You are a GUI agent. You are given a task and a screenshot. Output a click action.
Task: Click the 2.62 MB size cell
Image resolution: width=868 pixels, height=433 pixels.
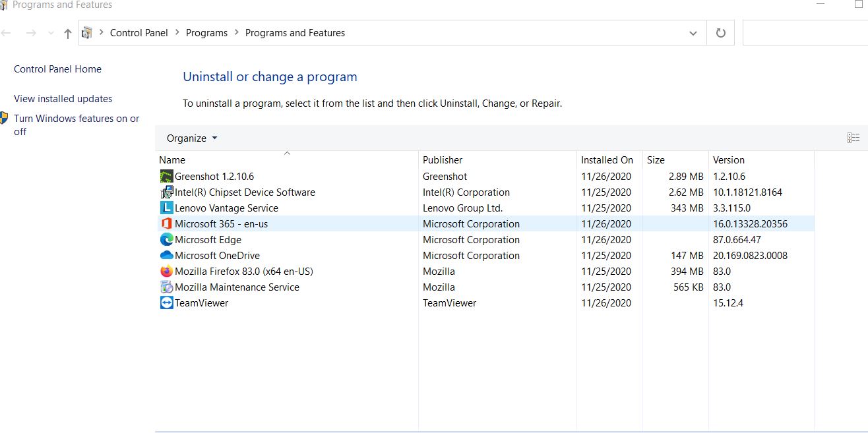(x=686, y=192)
